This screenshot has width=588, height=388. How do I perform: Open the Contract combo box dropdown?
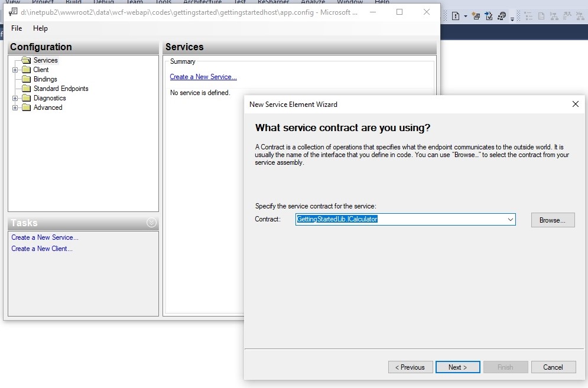pyautogui.click(x=509, y=220)
